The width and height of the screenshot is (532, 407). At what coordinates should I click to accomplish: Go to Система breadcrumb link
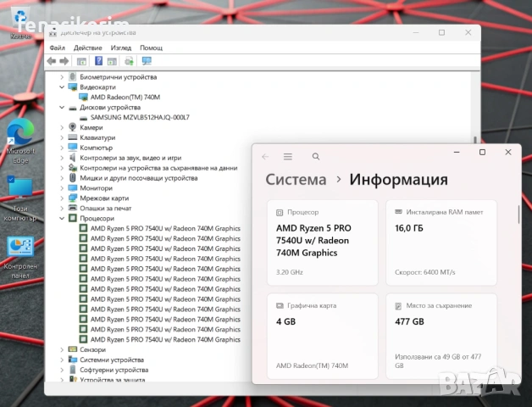[x=296, y=180]
